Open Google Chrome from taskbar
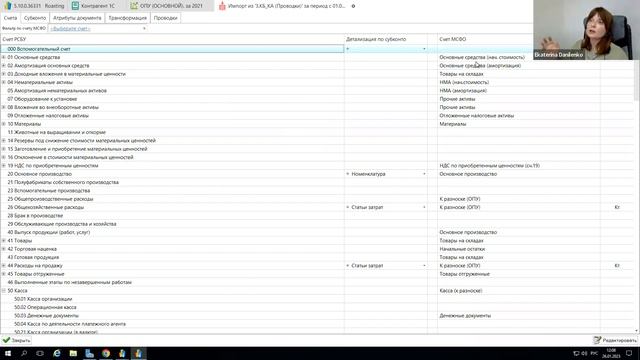Screen dimensions: 640x360 106,353
